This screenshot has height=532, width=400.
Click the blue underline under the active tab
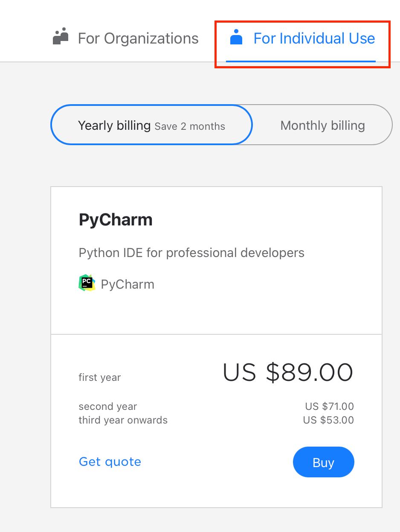click(301, 61)
